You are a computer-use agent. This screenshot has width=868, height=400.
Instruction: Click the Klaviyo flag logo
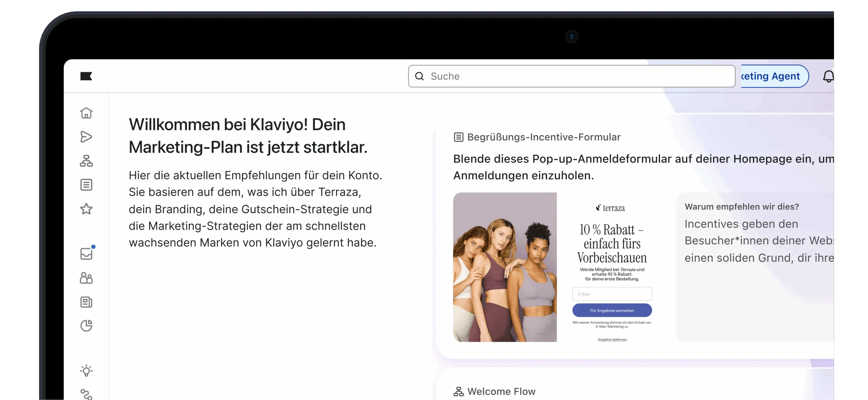(x=86, y=76)
